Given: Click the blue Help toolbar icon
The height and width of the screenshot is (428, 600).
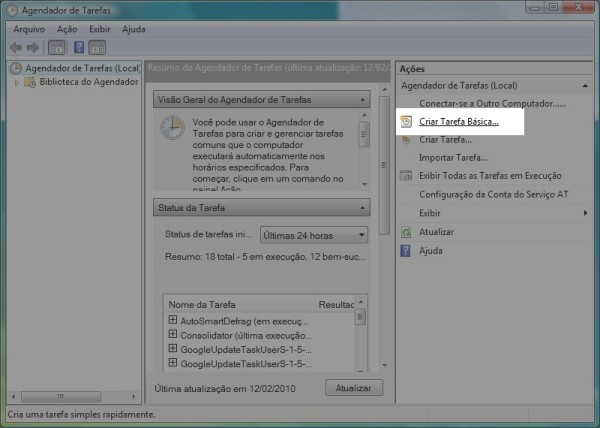Looking at the screenshot, I should [x=77, y=47].
